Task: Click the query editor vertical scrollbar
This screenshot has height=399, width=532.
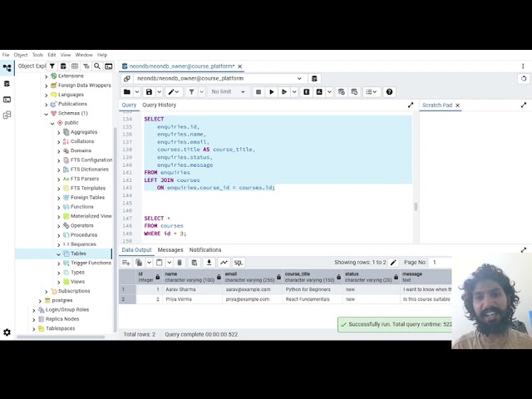Action: 416,206
